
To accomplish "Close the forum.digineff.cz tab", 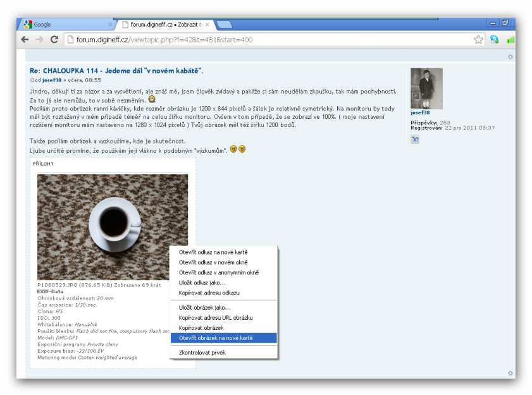I will 207,25.
